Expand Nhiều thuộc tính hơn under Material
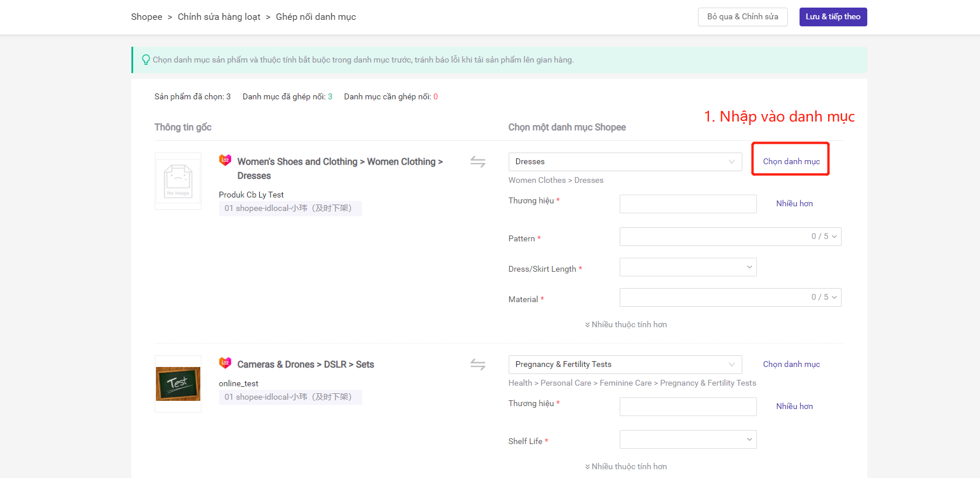The image size is (980, 478). pos(625,324)
